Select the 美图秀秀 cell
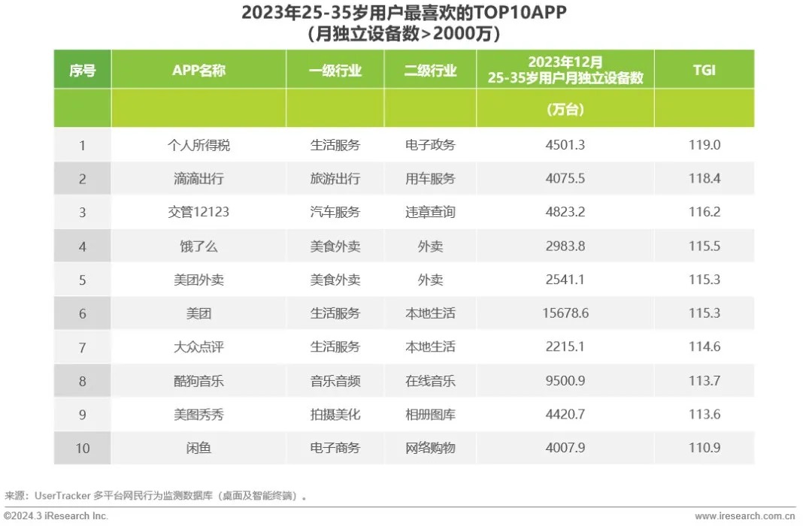This screenshot has width=812, height=526. click(198, 414)
